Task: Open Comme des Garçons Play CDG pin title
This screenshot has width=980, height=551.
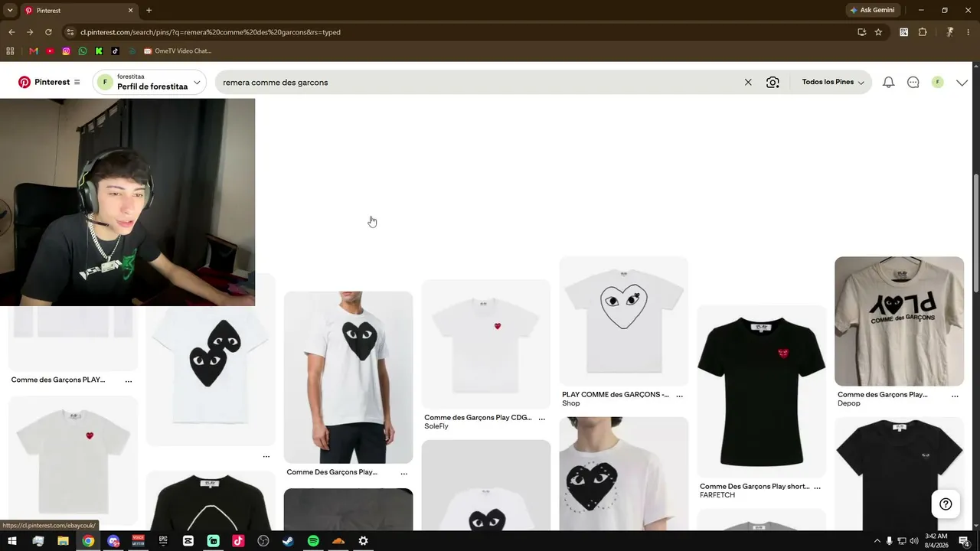Action: [x=478, y=418]
